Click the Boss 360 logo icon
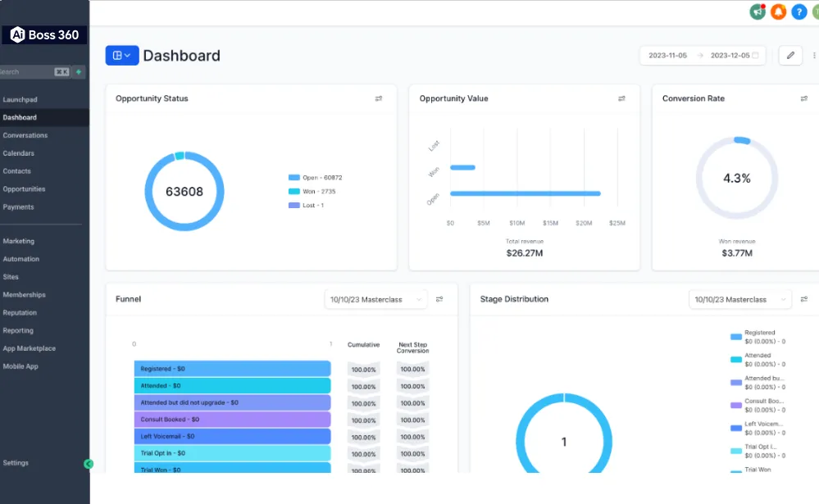Viewport: 819px width, 504px height. 16,35
